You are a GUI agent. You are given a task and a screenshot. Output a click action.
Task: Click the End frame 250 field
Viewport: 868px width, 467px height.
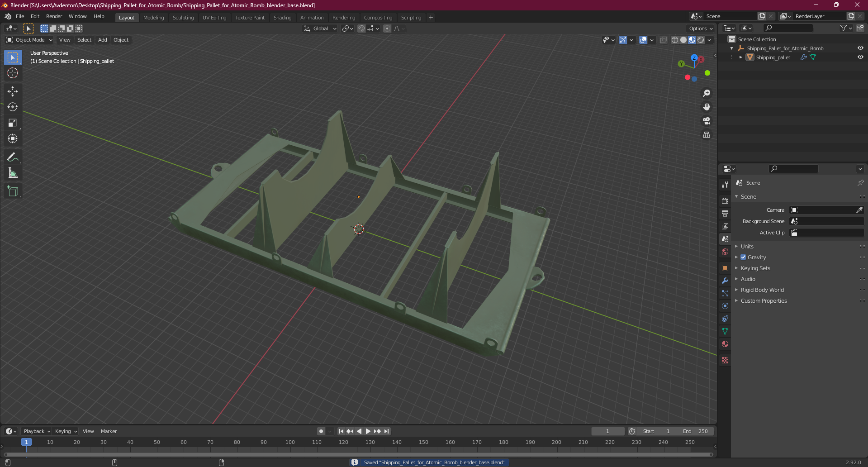[x=695, y=431]
